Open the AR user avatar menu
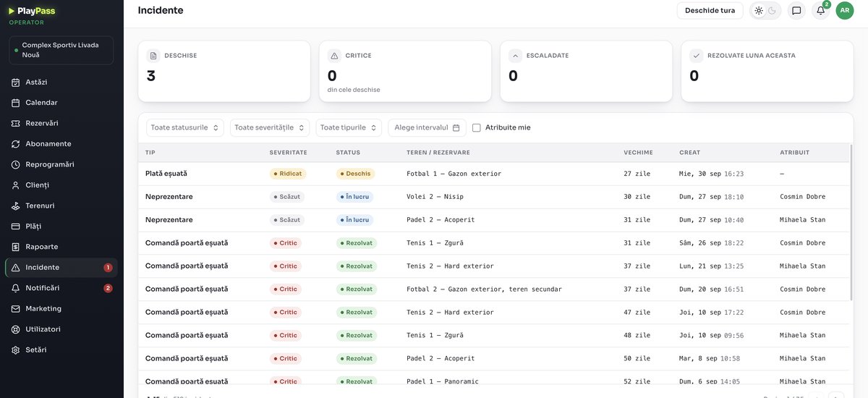868x398 pixels. [845, 11]
